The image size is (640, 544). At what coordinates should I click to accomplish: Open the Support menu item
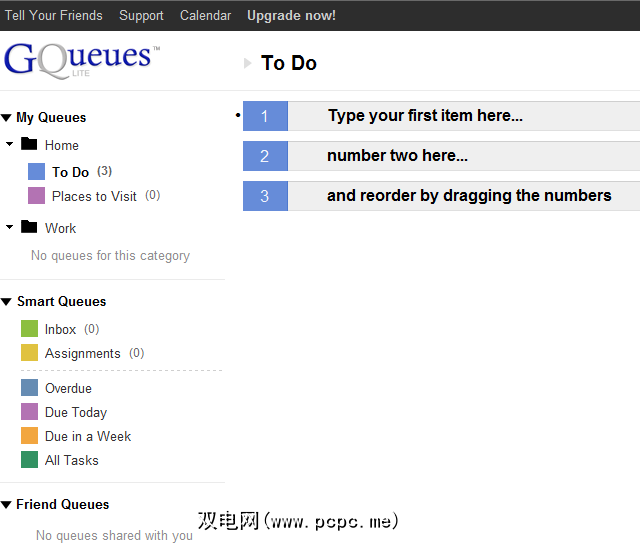141,15
